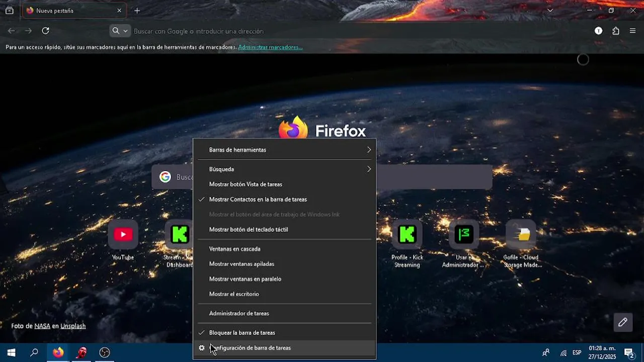Open Firefox View tab list icon
Image resolution: width=644 pixels, height=362 pixels.
9,11
